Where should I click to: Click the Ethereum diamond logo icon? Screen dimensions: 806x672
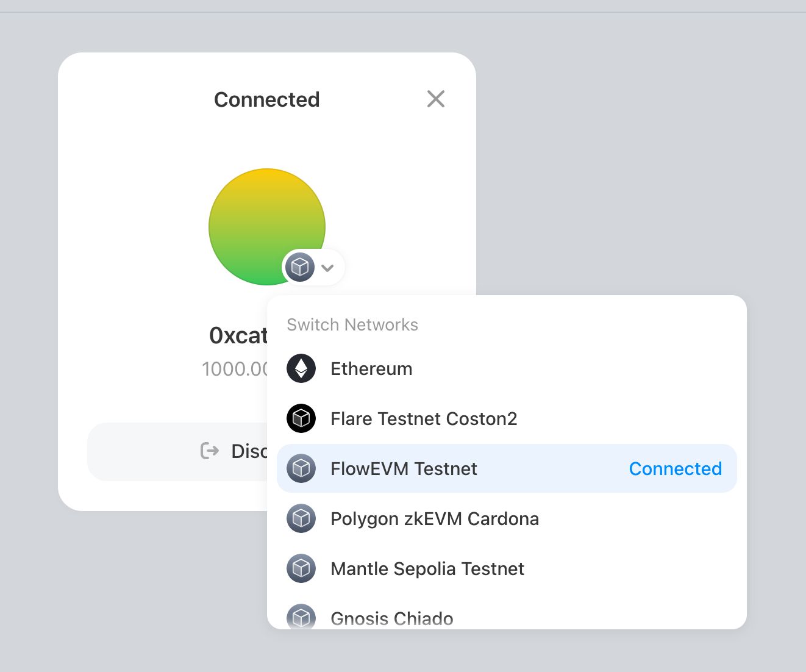tap(301, 368)
